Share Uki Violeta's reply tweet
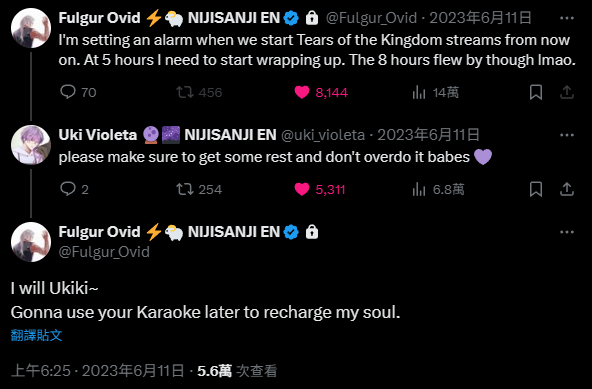 pyautogui.click(x=567, y=189)
